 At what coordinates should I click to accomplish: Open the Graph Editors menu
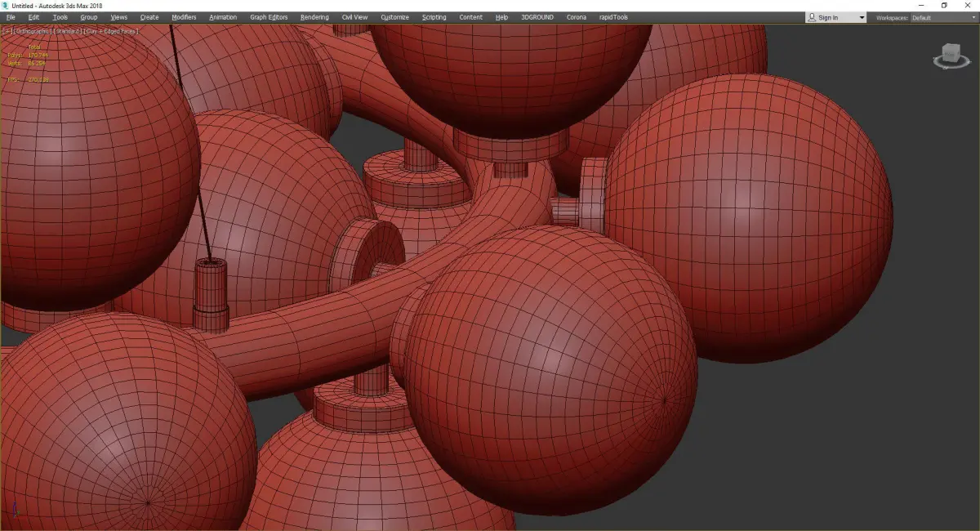[269, 17]
